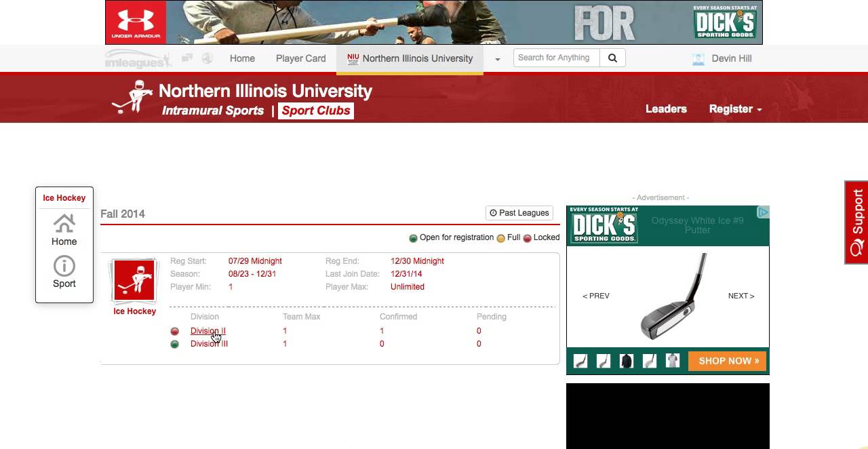Click the Under Armour logo in the top banner
This screenshot has height=449, width=868.
click(x=136, y=22)
